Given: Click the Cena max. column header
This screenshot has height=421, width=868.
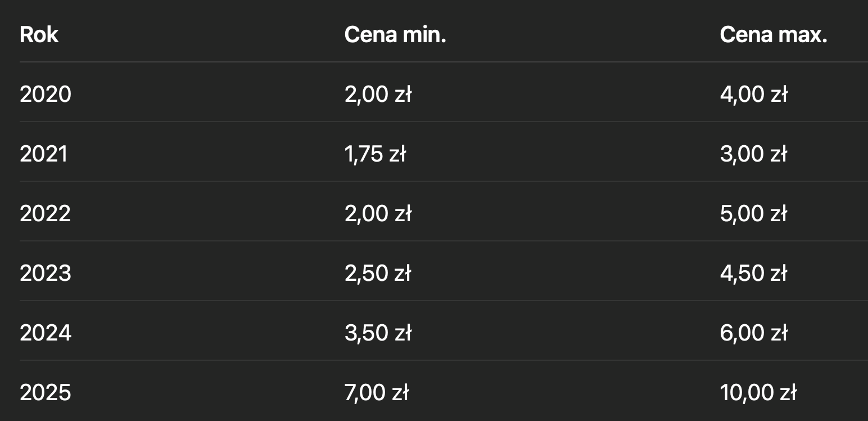Looking at the screenshot, I should pos(774,35).
